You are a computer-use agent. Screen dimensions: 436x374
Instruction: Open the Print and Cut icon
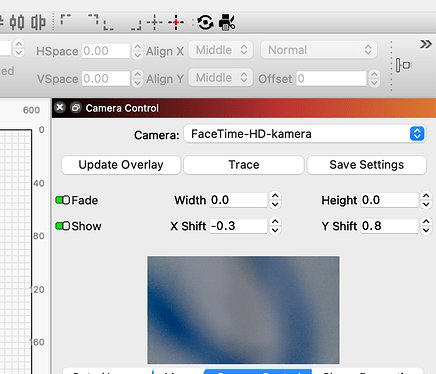point(227,22)
